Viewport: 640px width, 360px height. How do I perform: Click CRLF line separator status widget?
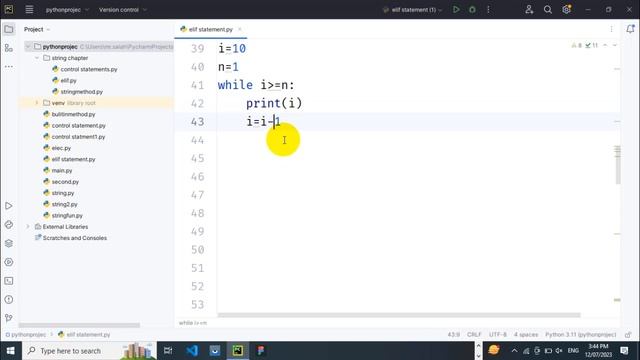click(474, 335)
